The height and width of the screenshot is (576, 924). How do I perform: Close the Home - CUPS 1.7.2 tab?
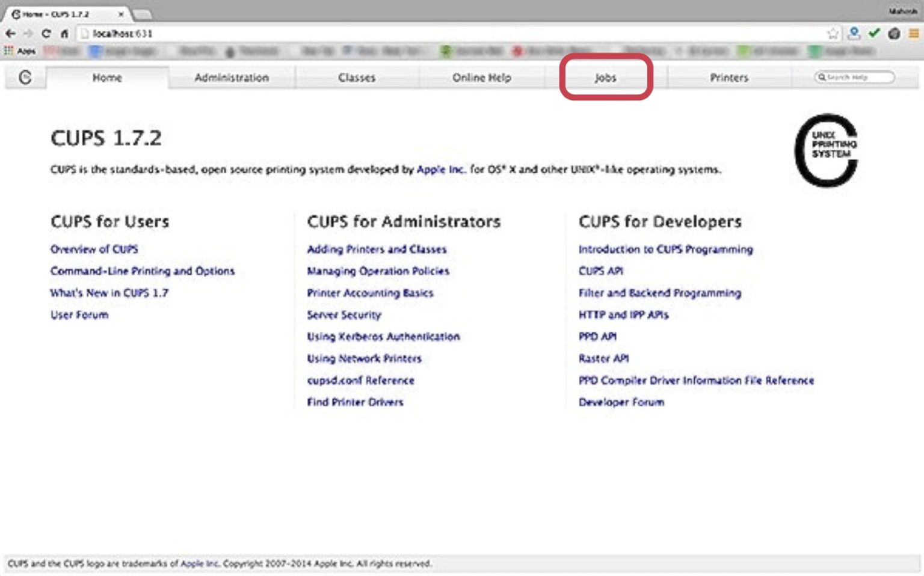(122, 14)
